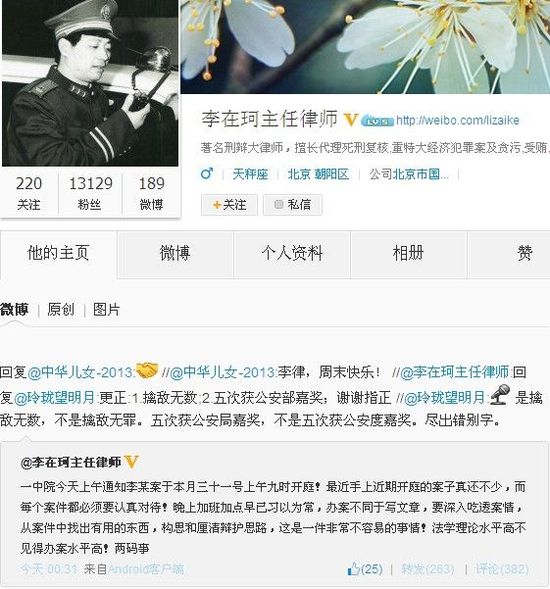
Task: Send a private message via 私信 button
Action: pyautogui.click(x=293, y=205)
